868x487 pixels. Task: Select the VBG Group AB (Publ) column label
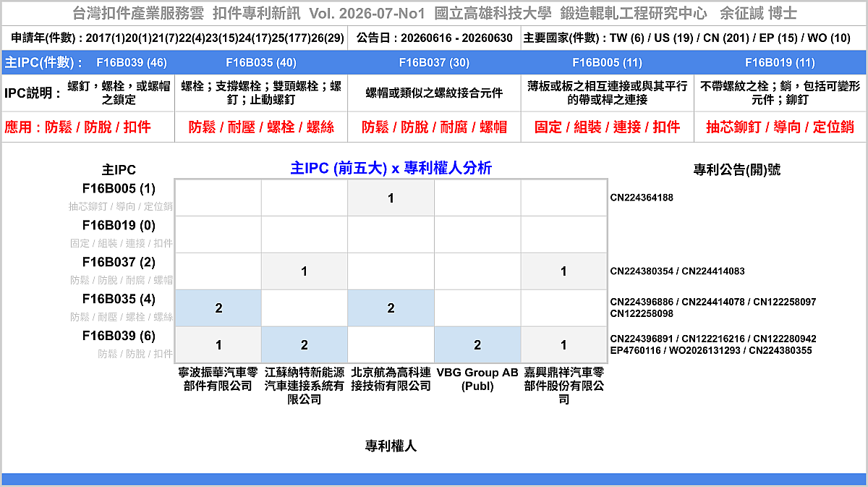[x=477, y=379]
